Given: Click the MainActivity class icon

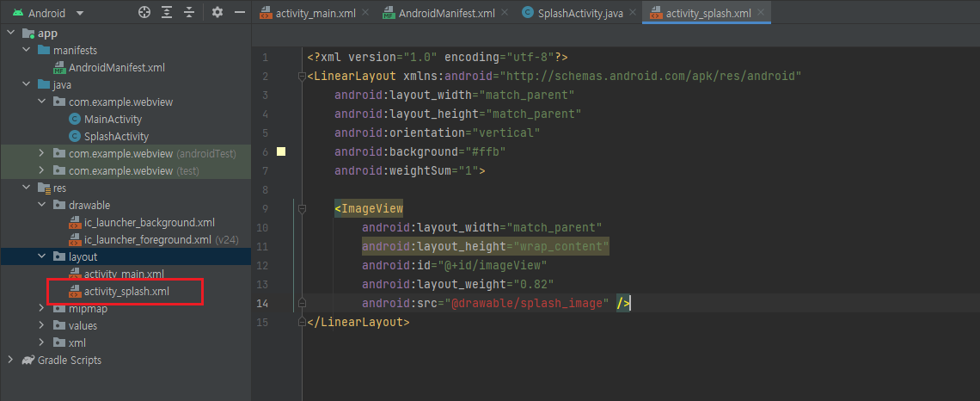Looking at the screenshot, I should tap(75, 119).
